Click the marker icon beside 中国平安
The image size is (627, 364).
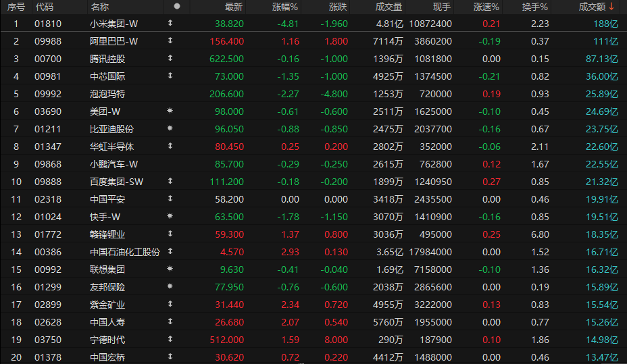tap(170, 199)
